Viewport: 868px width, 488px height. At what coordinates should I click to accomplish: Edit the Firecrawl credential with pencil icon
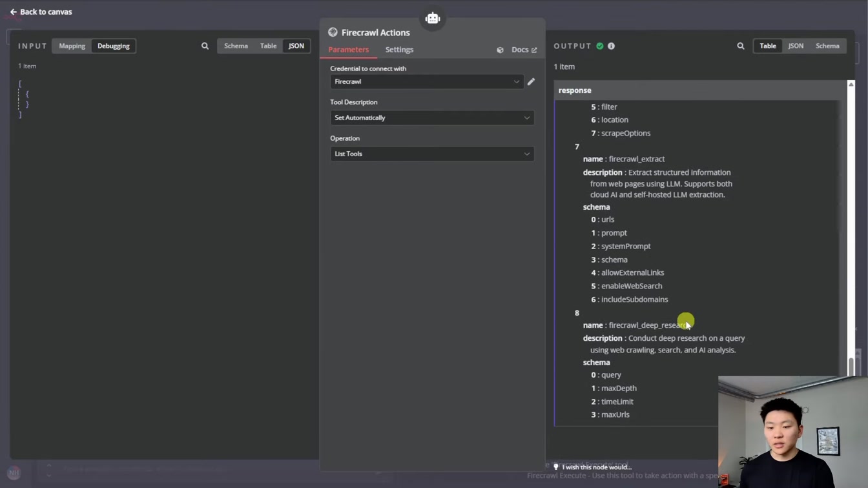pos(531,82)
